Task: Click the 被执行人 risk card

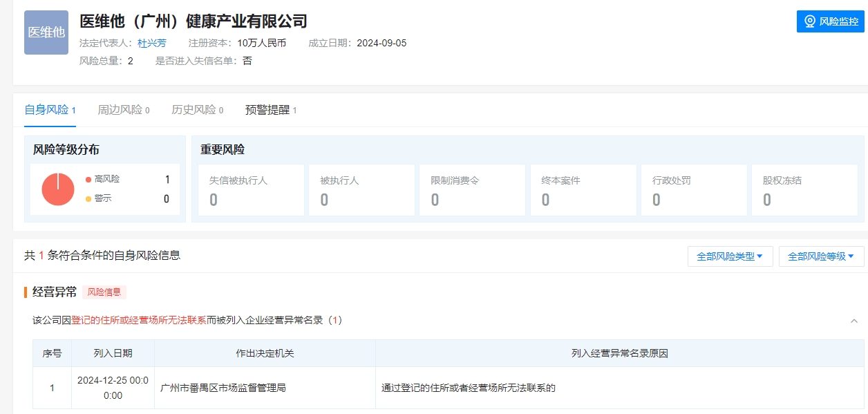Action: click(x=361, y=190)
